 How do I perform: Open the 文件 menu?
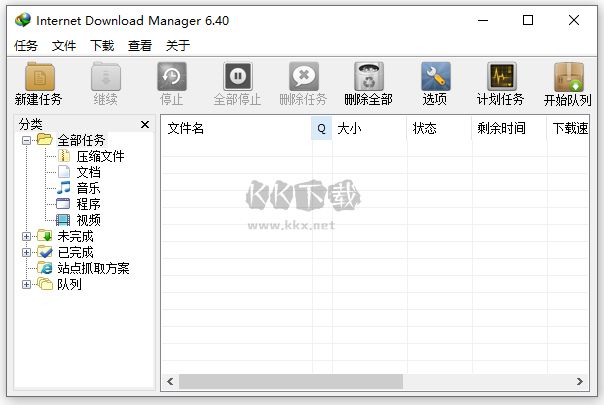(x=64, y=45)
